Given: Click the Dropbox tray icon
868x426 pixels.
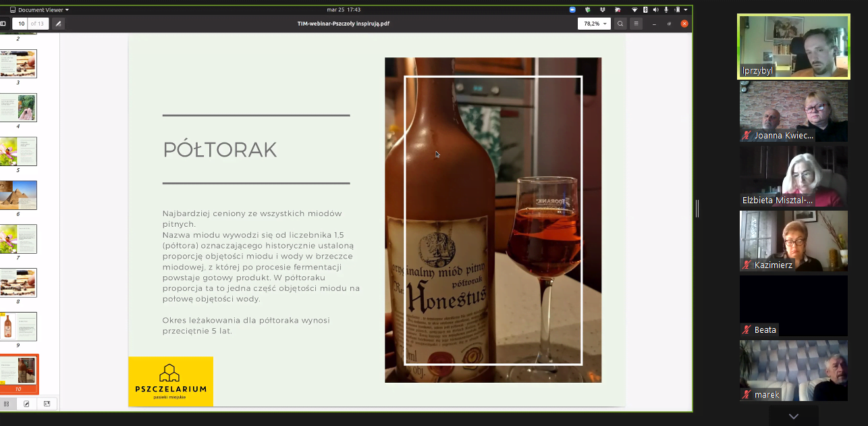Looking at the screenshot, I should tap(602, 9).
